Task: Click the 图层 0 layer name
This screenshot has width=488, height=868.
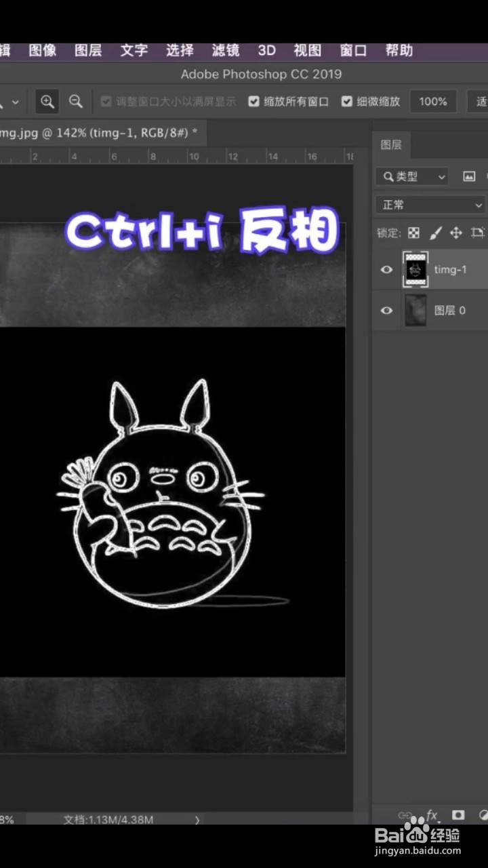Action: tap(450, 311)
